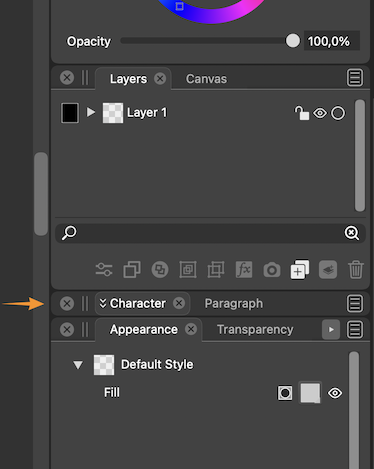Image resolution: width=374 pixels, height=469 pixels.
Task: Open the Transparency tab
Action: [255, 330]
